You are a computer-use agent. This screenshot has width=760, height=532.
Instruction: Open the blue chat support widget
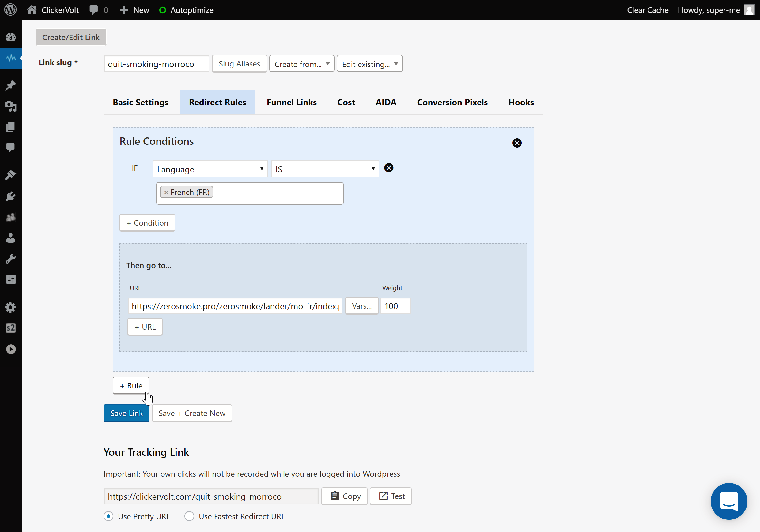728,501
